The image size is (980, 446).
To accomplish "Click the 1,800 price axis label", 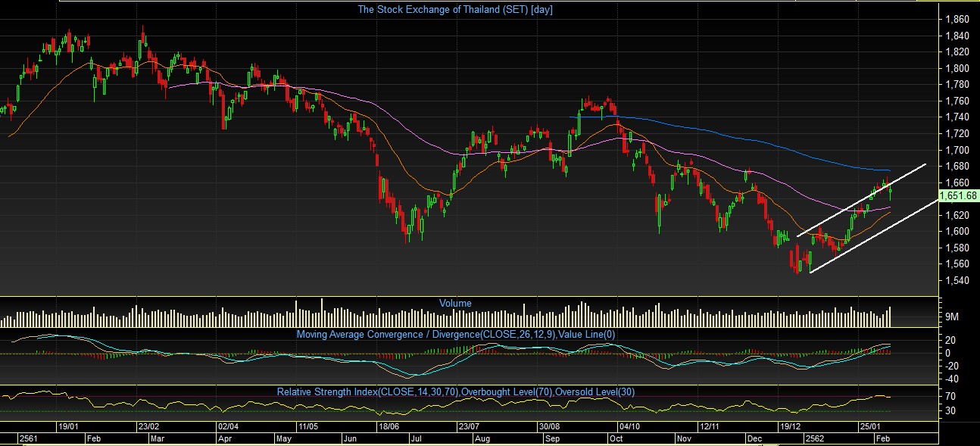I will pyautogui.click(x=958, y=68).
